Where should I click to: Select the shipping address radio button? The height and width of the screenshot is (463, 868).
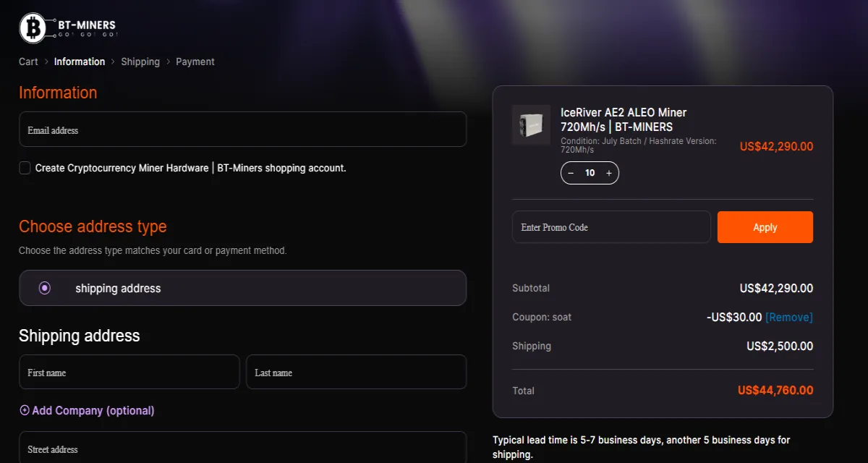click(45, 288)
